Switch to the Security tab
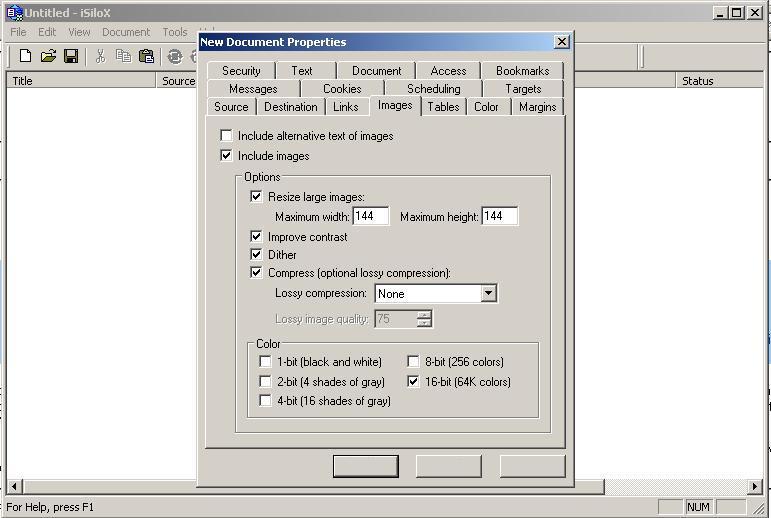 click(241, 71)
